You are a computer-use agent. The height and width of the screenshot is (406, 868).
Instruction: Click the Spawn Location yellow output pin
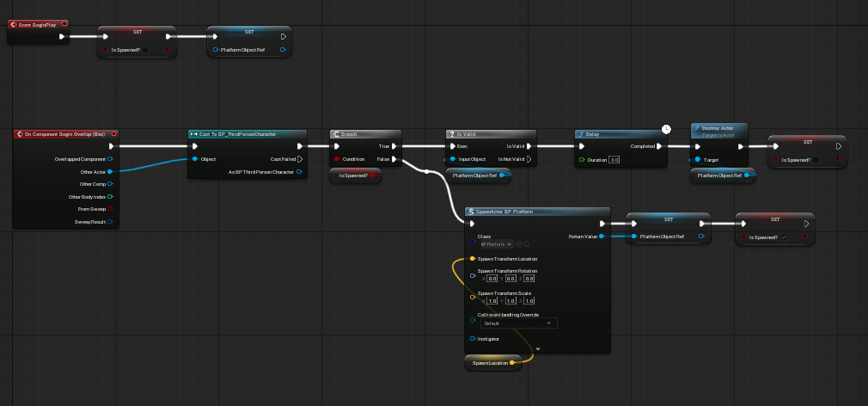coord(512,363)
